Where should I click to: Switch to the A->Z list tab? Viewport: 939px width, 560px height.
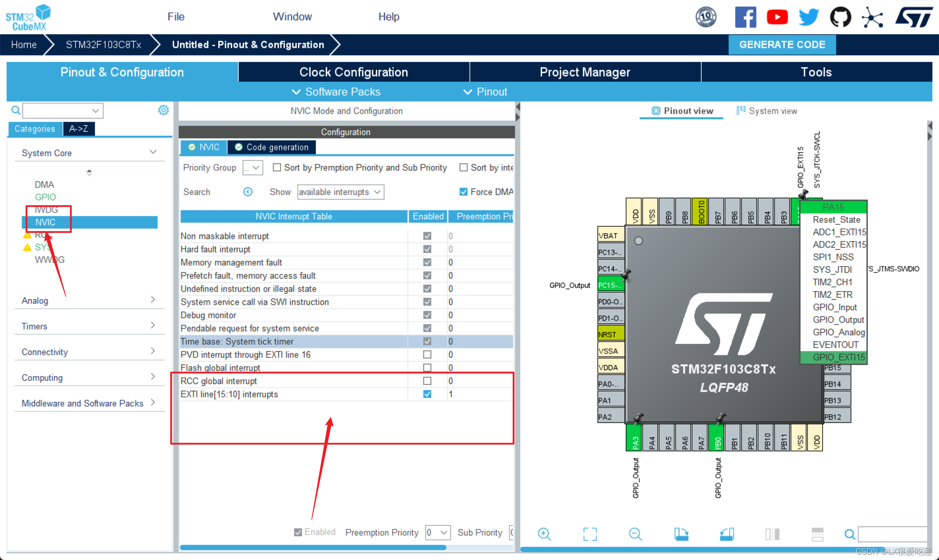point(78,129)
